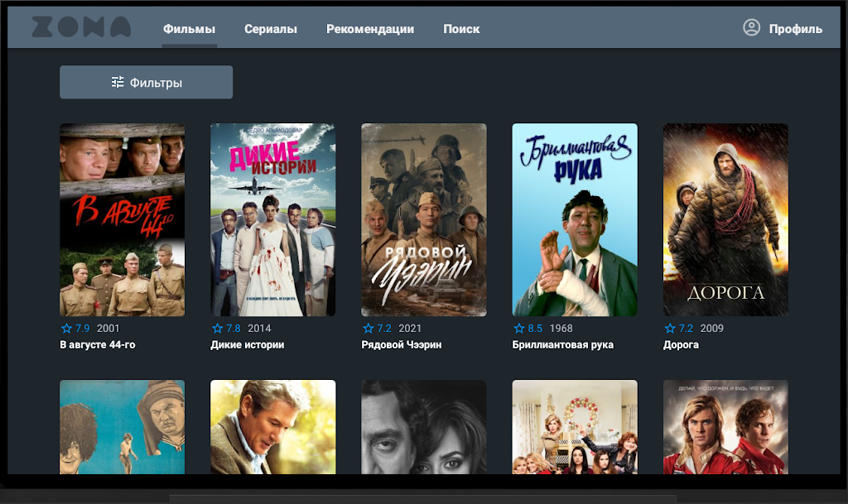
Task: Select the Дикие истории movie poster
Action: [x=272, y=219]
